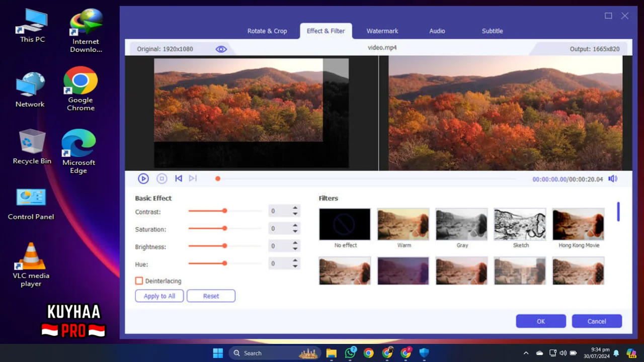Select the purple-tinted filter thumbnail in second row
This screenshot has width=644, height=362.
click(404, 271)
